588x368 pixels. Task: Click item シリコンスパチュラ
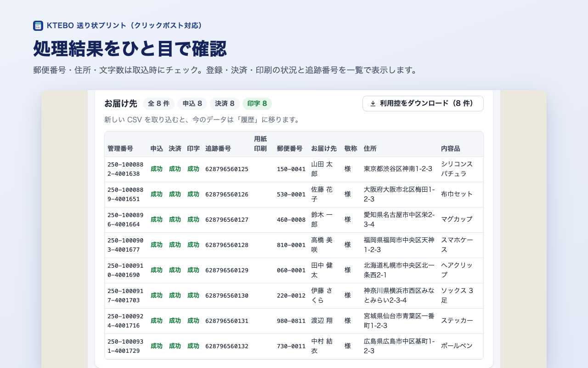tap(457, 169)
